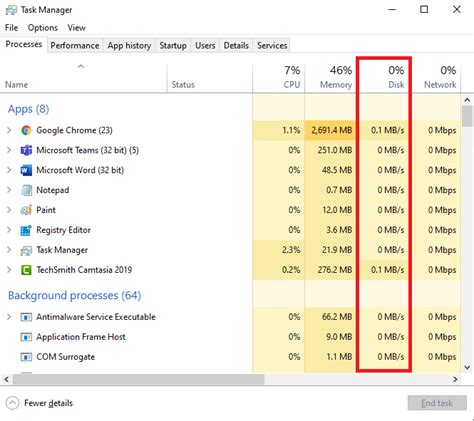The width and height of the screenshot is (474, 421).
Task: Switch to the Performance tab
Action: tap(75, 46)
